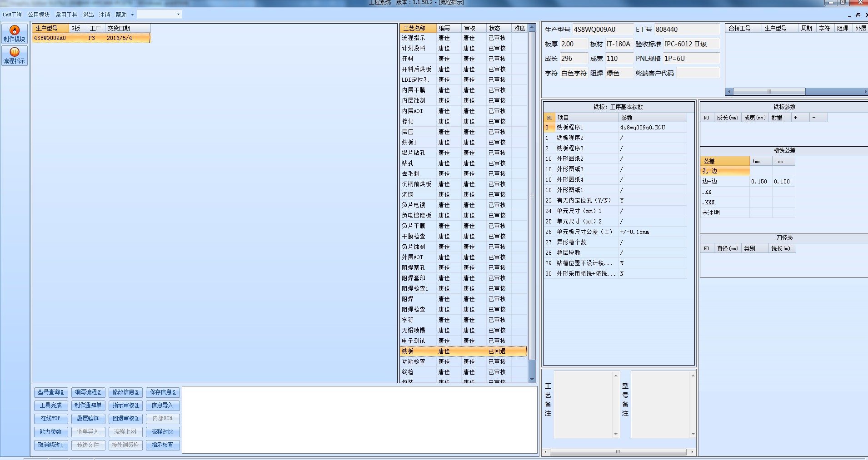Click the 回退审核 B button

(x=125, y=419)
